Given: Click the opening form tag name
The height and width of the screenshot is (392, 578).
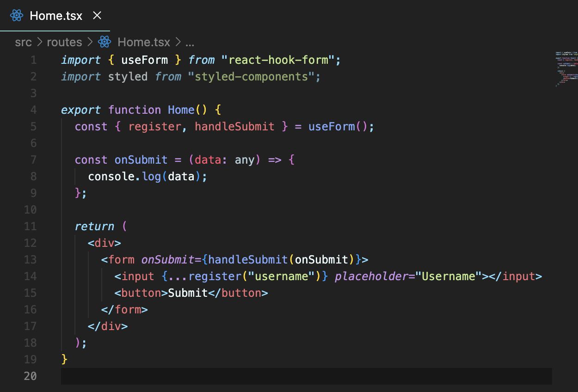Looking at the screenshot, I should pyautogui.click(x=122, y=260).
